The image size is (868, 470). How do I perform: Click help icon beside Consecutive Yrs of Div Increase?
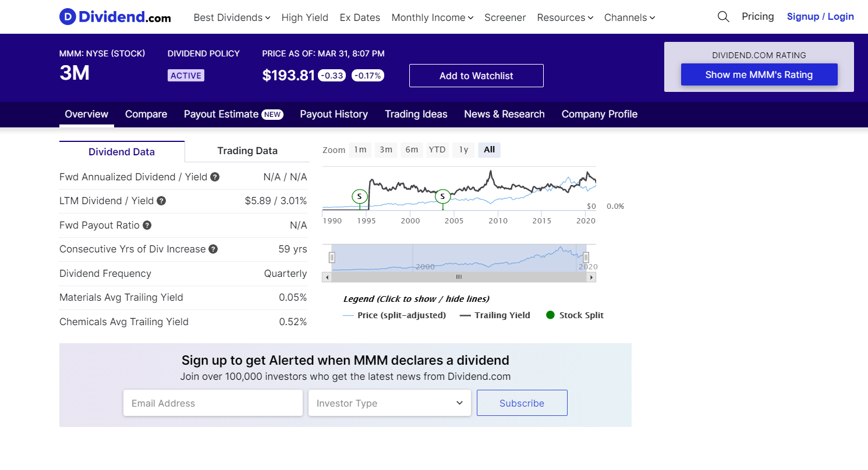(213, 249)
